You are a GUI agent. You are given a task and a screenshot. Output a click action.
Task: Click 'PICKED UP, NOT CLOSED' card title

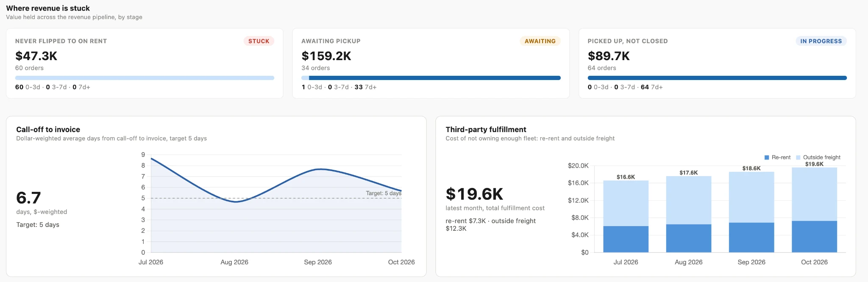point(628,41)
